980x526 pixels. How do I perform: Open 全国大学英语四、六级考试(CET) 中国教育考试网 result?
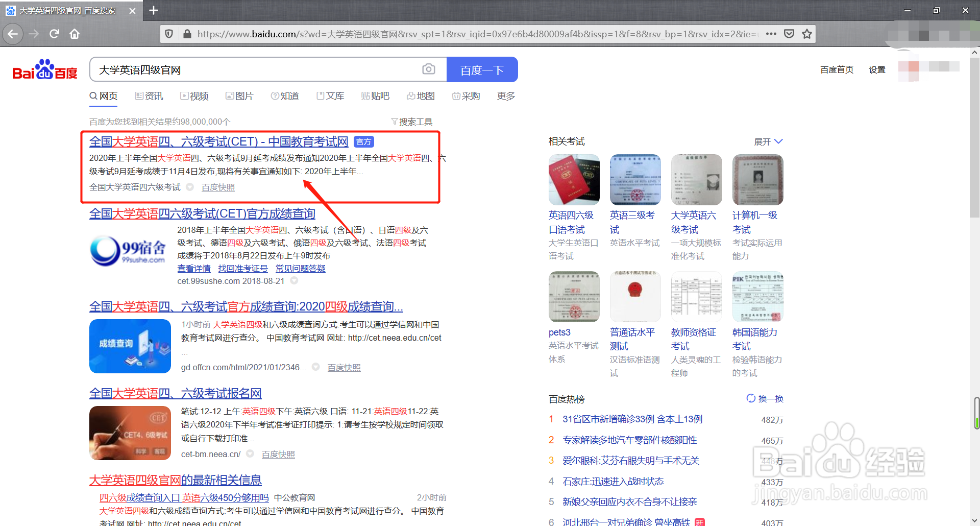click(218, 141)
